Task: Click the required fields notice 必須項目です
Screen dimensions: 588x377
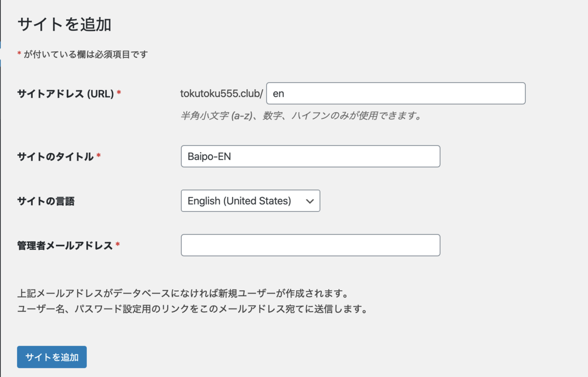Action: [82, 54]
